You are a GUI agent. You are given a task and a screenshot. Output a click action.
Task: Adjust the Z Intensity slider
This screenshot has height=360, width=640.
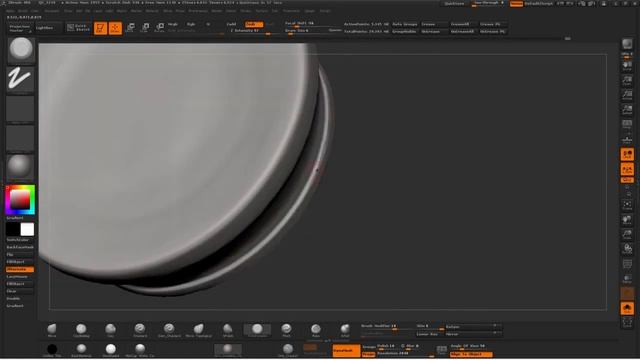click(252, 31)
